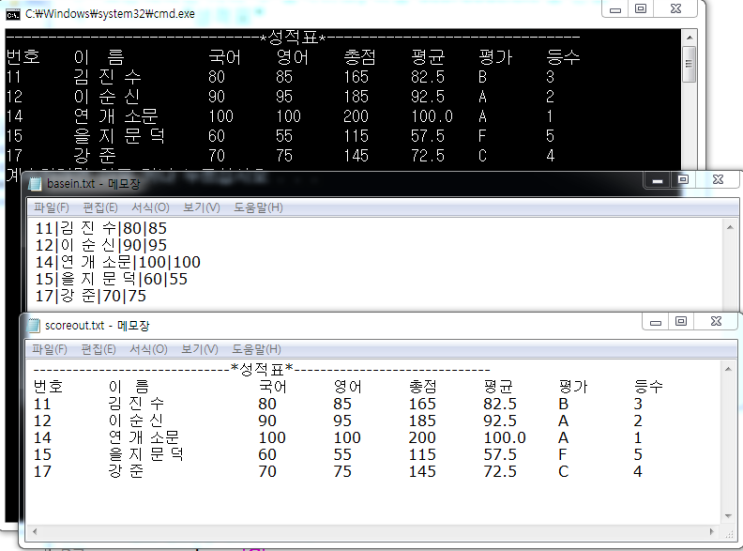Minimize the scoreout.txt notepad window
Viewport: 743px width, 551px height.
(655, 322)
